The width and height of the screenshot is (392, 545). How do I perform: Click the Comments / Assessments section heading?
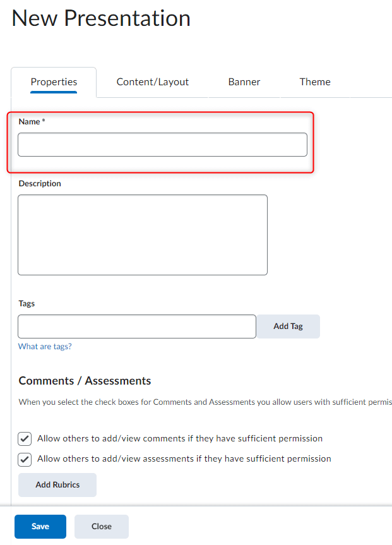coord(85,381)
